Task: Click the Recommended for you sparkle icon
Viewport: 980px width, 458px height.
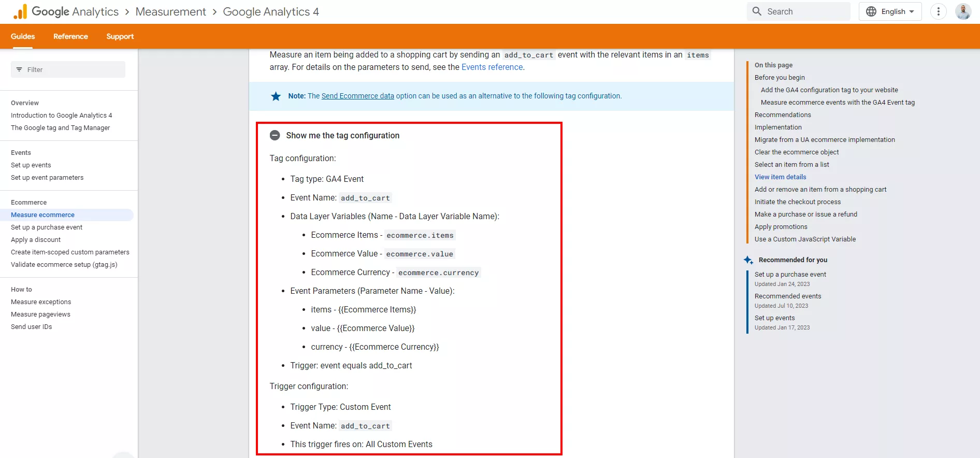Action: (x=748, y=260)
